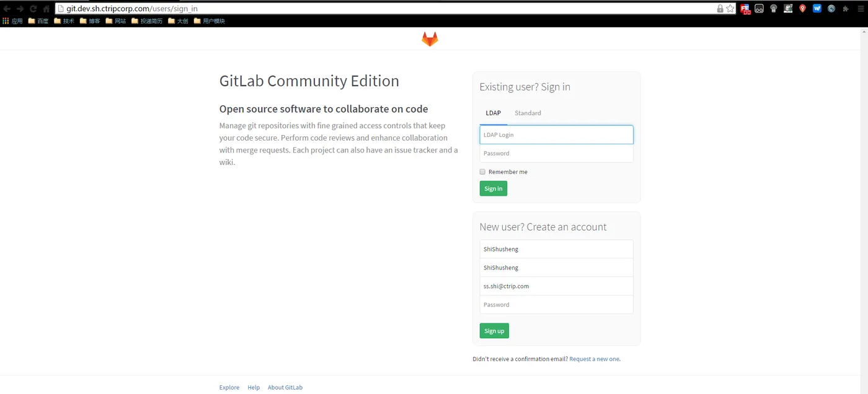Open the About GitLab footer link

click(285, 388)
